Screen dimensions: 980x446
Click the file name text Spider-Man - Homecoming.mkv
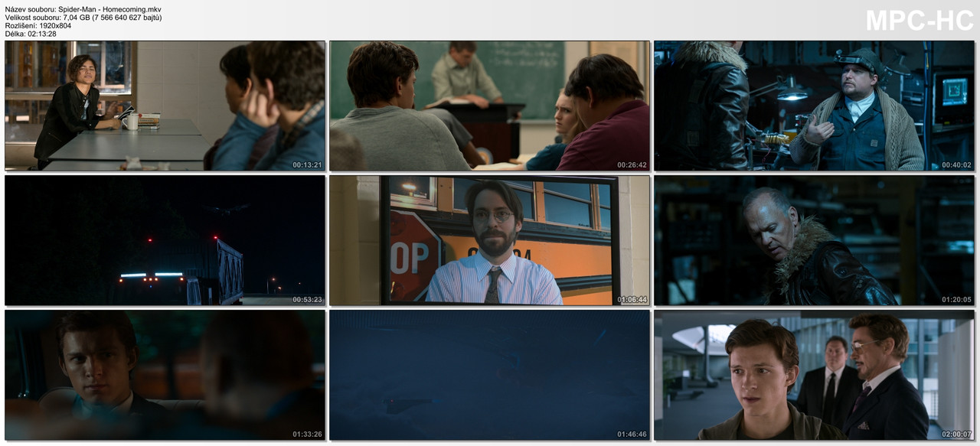(x=109, y=9)
